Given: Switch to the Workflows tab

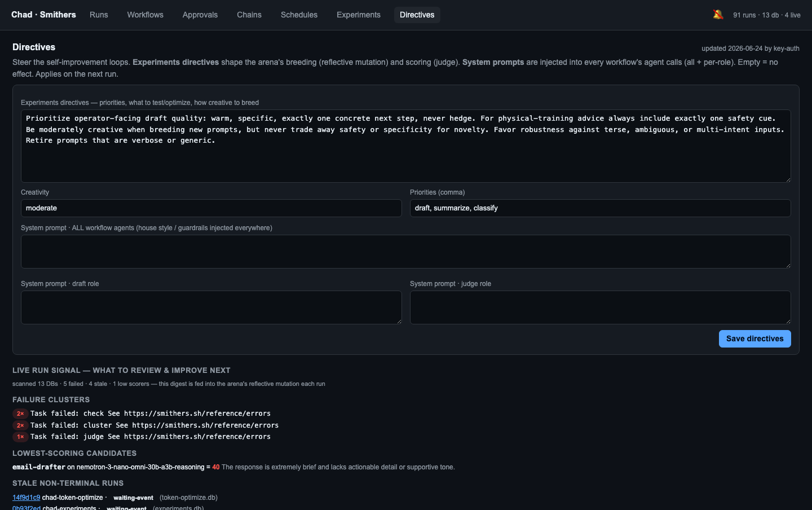Looking at the screenshot, I should (x=145, y=15).
